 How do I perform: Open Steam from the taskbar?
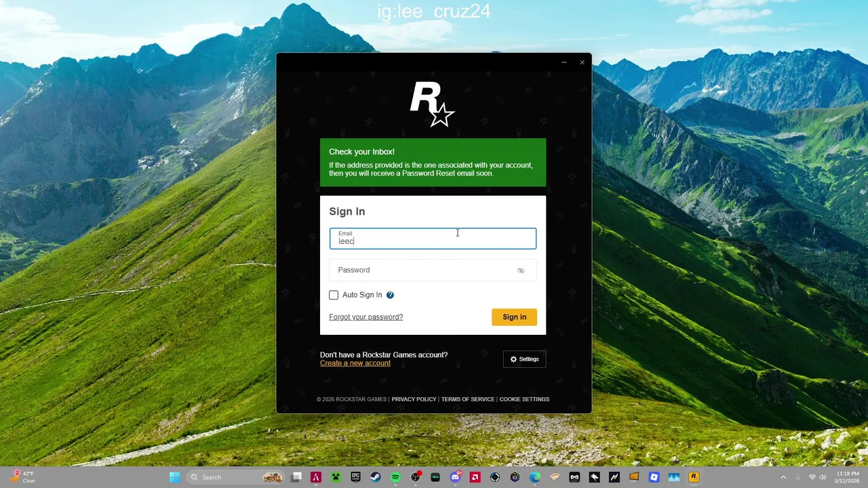point(375,477)
